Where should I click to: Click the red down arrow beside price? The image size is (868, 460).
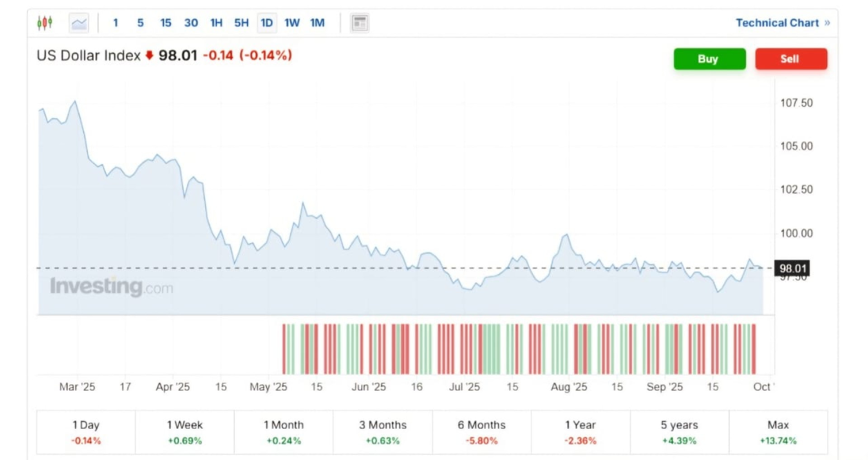click(x=149, y=56)
